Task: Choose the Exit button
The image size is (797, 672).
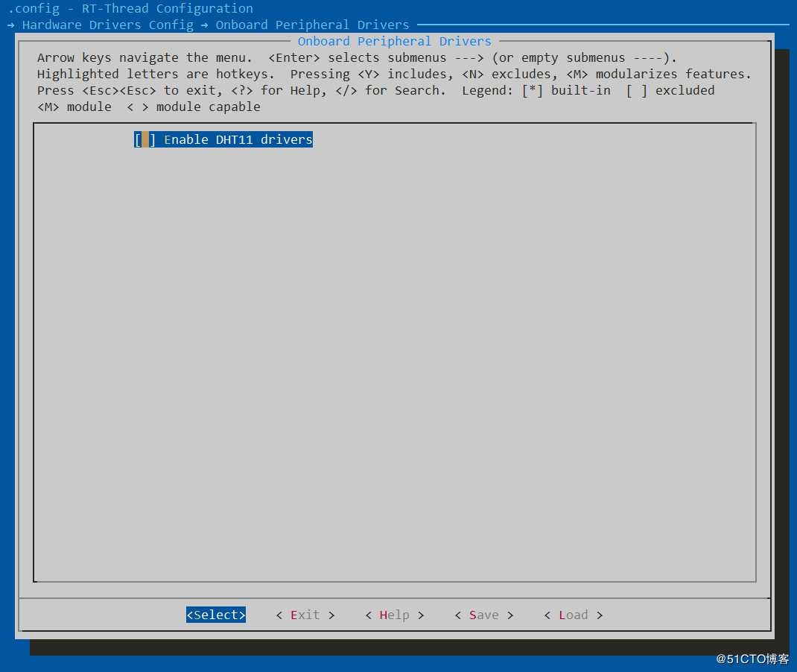Action: [x=305, y=615]
